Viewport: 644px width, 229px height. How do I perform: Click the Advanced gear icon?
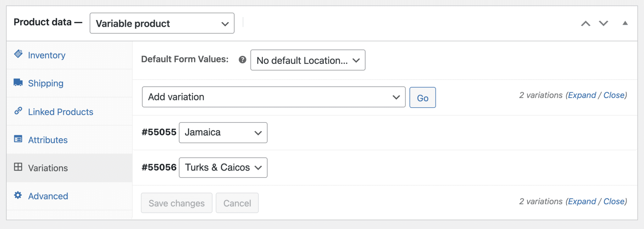click(18, 195)
